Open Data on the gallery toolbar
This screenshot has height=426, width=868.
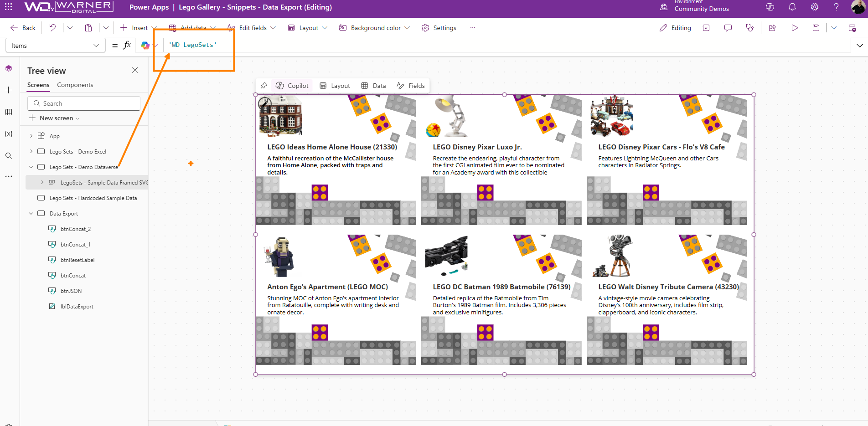[x=373, y=86]
